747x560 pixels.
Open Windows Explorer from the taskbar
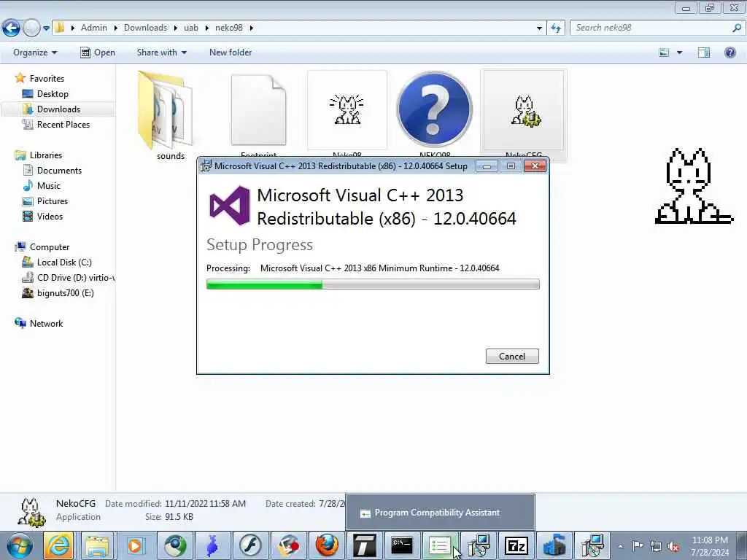point(97,545)
